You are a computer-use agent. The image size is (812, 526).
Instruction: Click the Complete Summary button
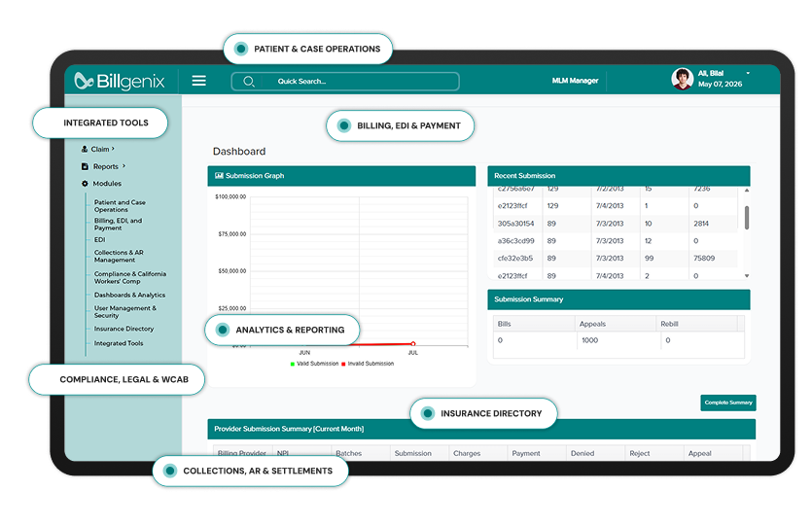[x=728, y=403]
